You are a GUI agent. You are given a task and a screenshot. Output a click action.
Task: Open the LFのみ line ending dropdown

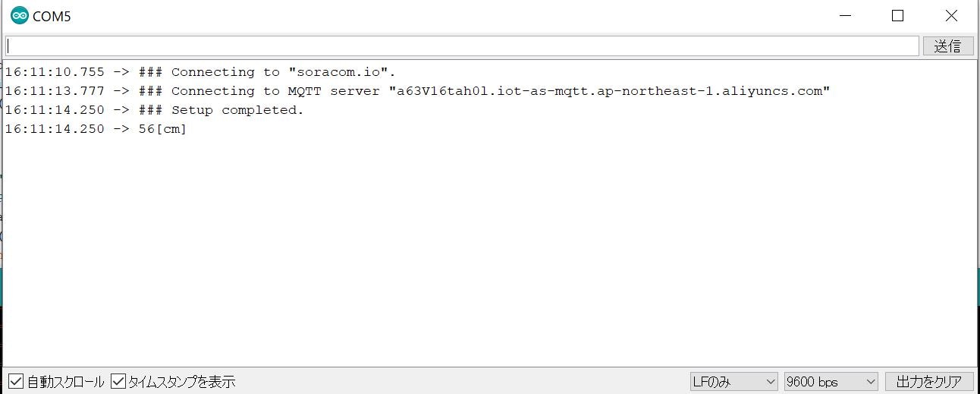734,381
